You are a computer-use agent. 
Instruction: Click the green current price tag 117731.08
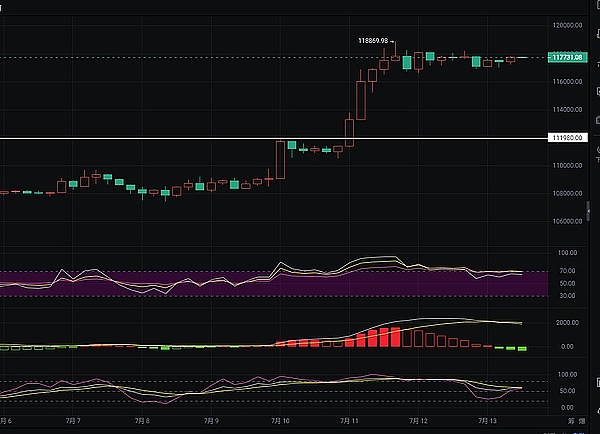click(x=568, y=58)
